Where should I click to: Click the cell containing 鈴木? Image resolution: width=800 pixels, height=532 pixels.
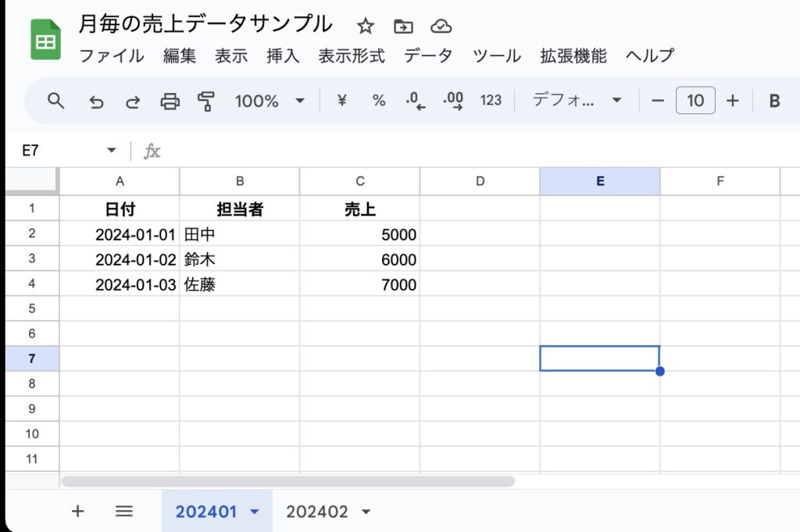click(239, 260)
